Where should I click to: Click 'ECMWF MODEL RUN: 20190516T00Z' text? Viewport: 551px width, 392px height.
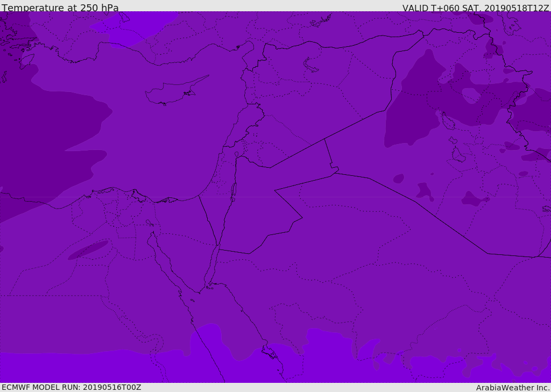[72, 387]
